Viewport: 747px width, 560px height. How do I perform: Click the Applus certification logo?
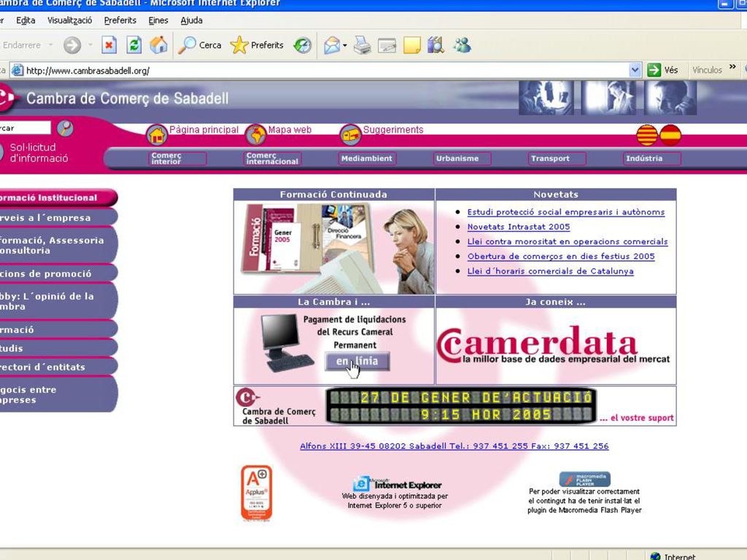point(256,494)
